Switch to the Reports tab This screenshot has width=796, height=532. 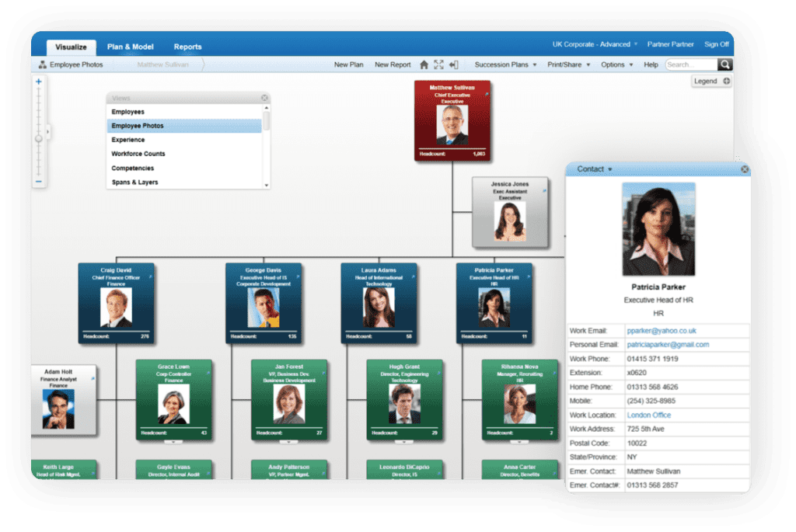pyautogui.click(x=188, y=47)
